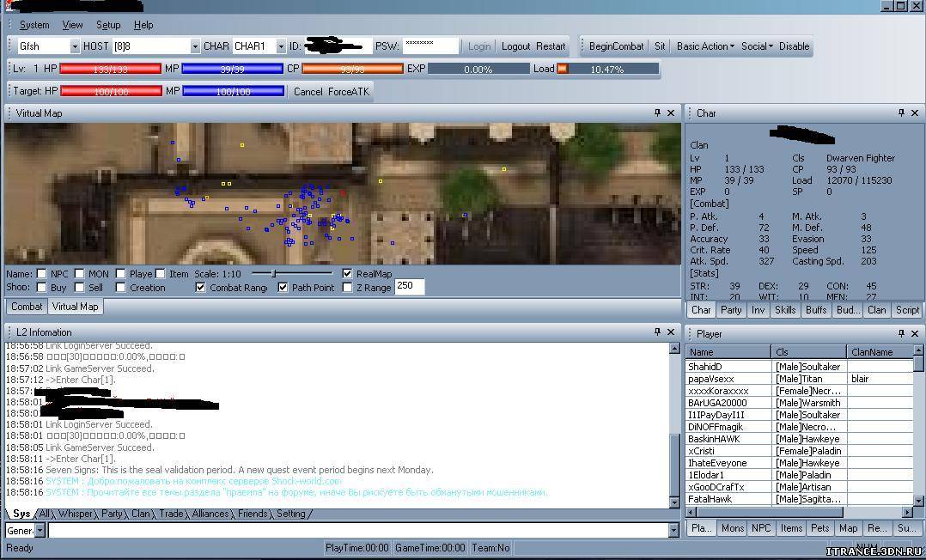This screenshot has width=926, height=560.
Task: Open the CHAR selection dropdown
Action: (x=281, y=46)
